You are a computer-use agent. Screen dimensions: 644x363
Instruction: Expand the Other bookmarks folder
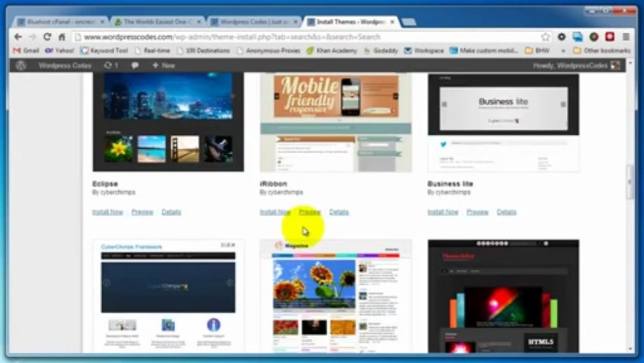602,50
